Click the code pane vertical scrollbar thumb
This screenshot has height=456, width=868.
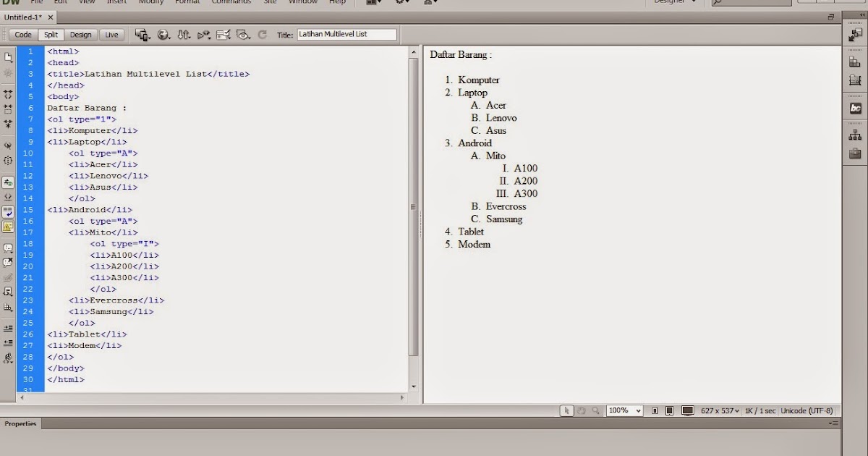point(414,206)
